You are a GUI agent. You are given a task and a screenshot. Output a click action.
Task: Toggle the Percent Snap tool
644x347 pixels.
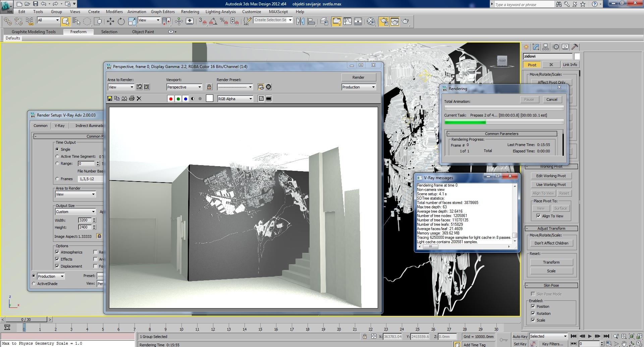click(x=224, y=21)
